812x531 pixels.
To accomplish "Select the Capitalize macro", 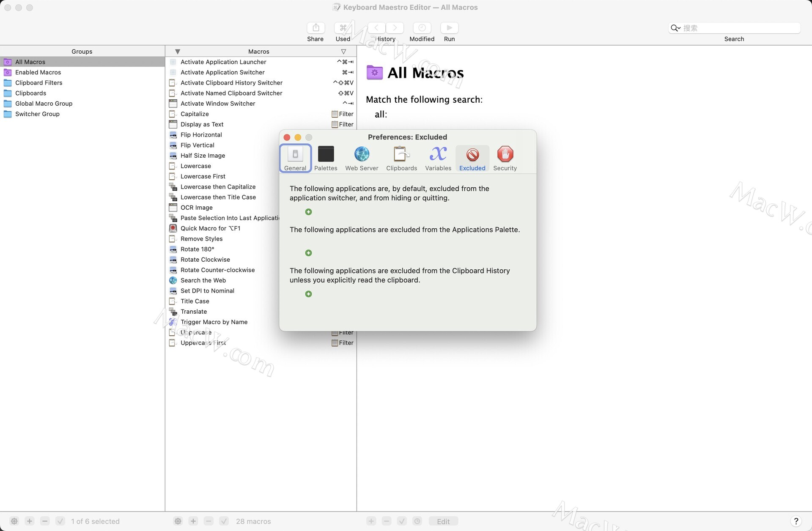I will (x=261, y=114).
